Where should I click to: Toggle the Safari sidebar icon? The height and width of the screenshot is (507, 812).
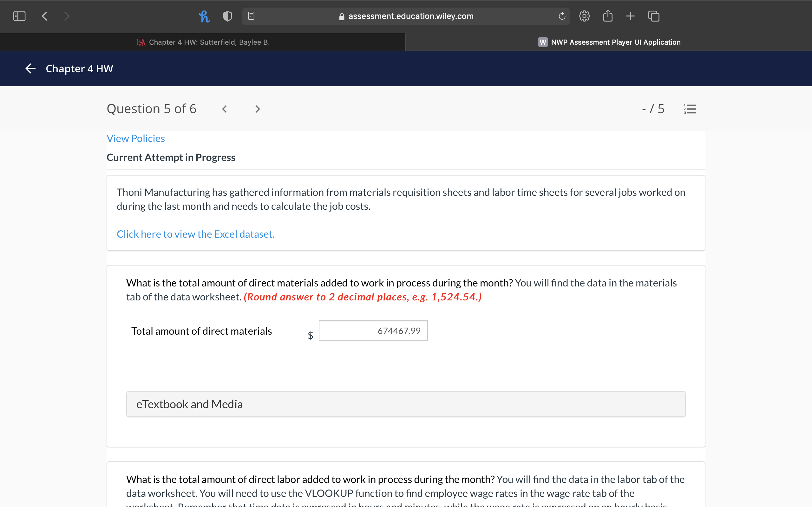(x=19, y=16)
